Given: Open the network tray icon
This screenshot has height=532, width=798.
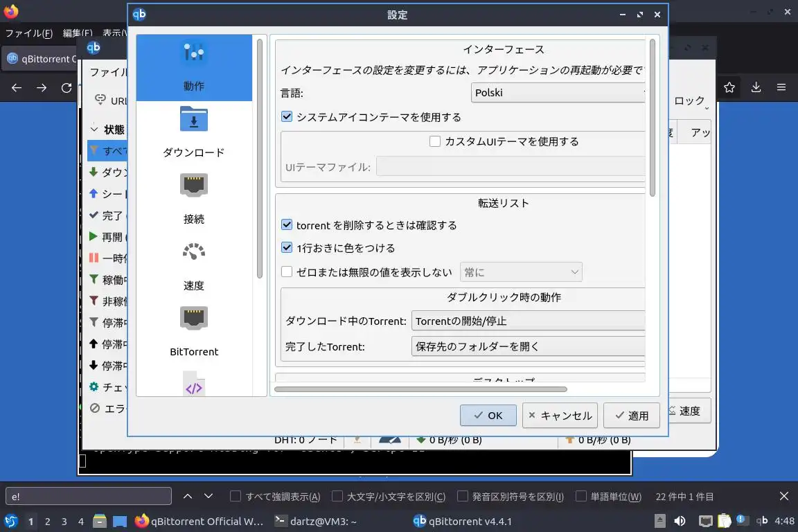Looking at the screenshot, I should pos(705,521).
